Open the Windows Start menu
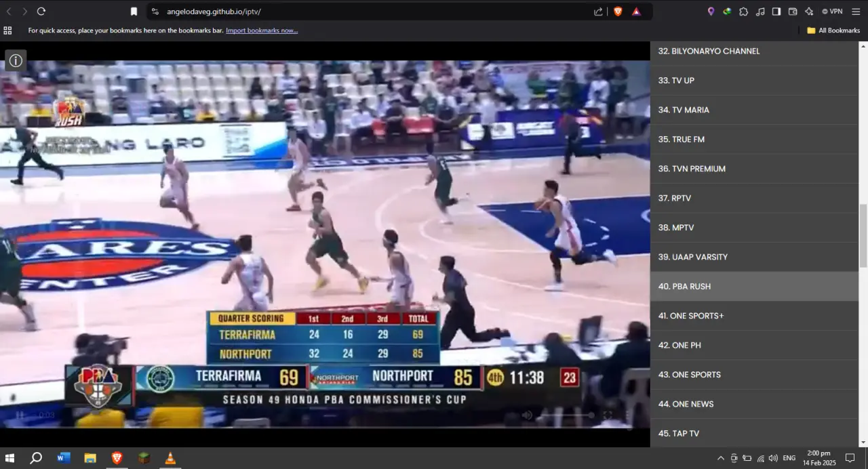This screenshot has width=868, height=469. [x=9, y=458]
